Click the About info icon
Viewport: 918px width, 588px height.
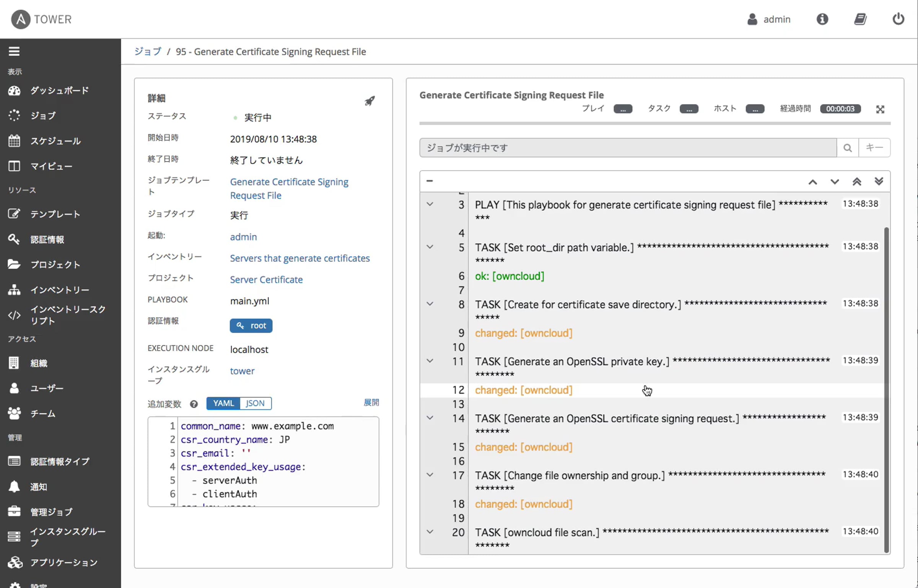pyautogui.click(x=822, y=19)
